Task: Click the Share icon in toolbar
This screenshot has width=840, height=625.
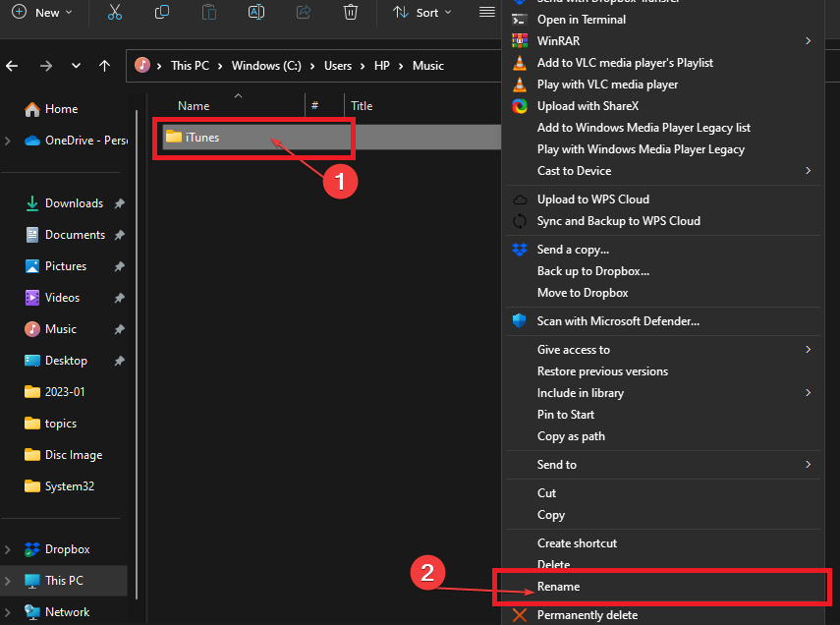Action: pyautogui.click(x=304, y=12)
